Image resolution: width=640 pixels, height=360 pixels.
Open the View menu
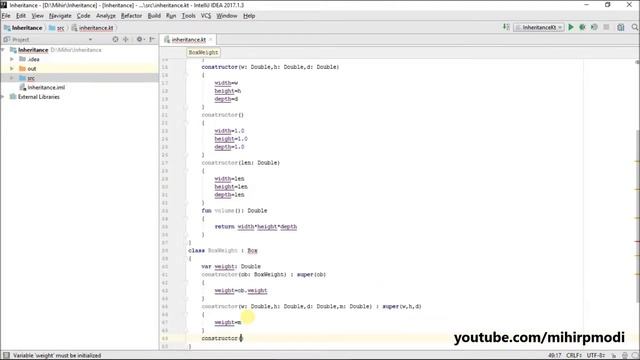pos(38,16)
